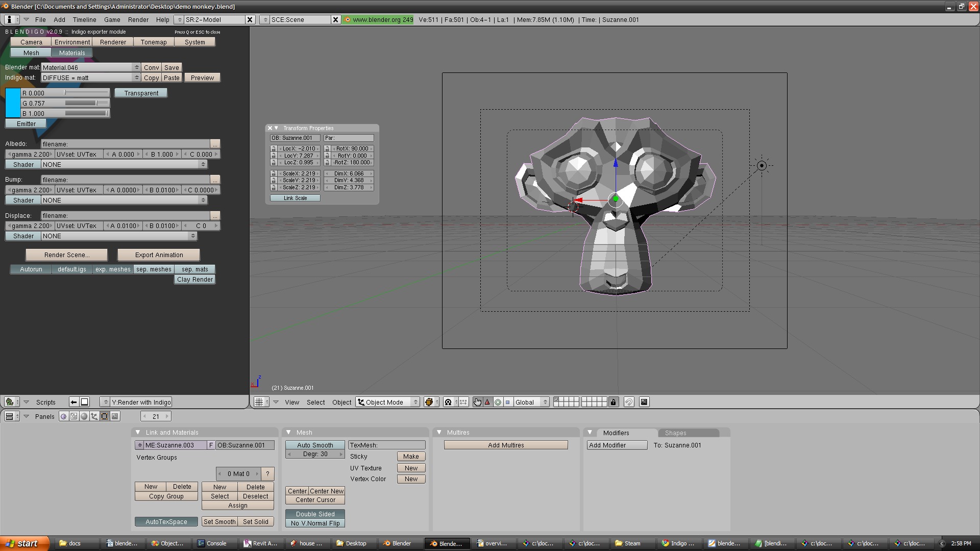The width and height of the screenshot is (980, 551).
Task: Open the Bump Shader NONE dropdown
Action: pos(124,200)
